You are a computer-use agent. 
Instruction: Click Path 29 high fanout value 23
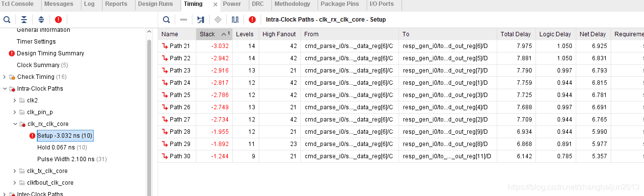(293, 144)
